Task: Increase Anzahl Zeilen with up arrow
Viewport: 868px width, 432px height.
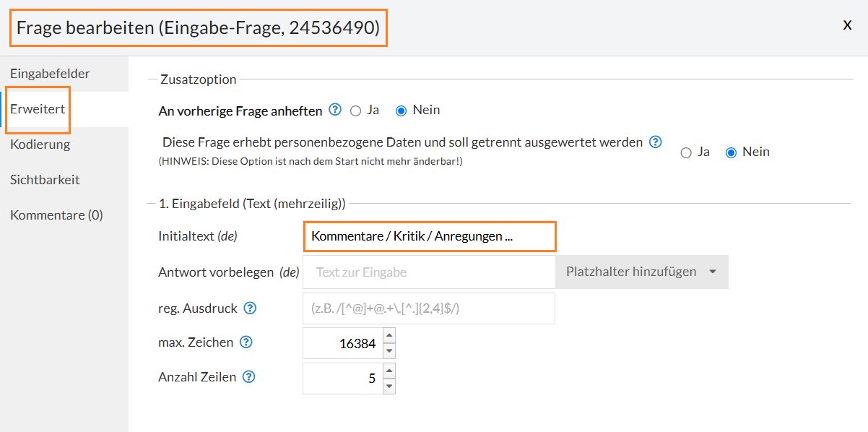Action: coord(389,371)
